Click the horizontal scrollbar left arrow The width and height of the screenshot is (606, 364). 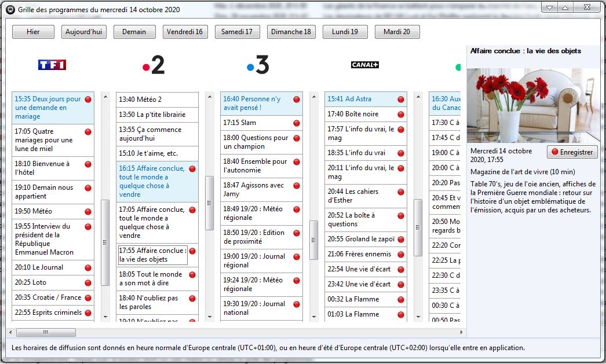click(10, 332)
